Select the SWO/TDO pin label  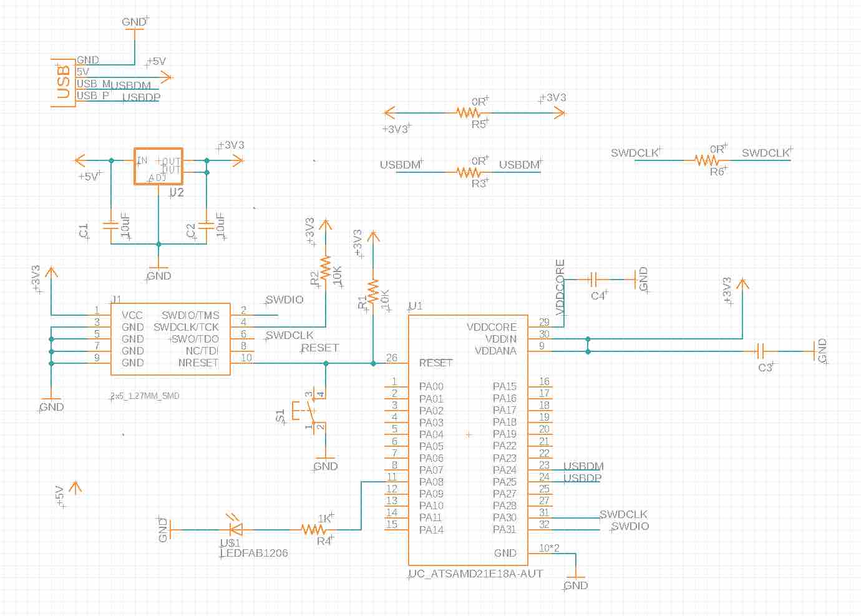pyautogui.click(x=195, y=339)
